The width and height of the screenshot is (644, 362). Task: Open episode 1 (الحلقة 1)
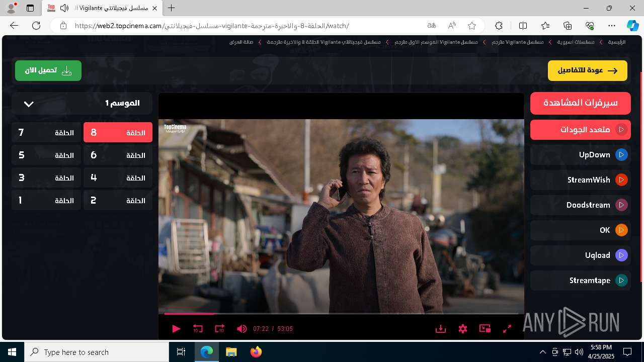click(x=46, y=201)
